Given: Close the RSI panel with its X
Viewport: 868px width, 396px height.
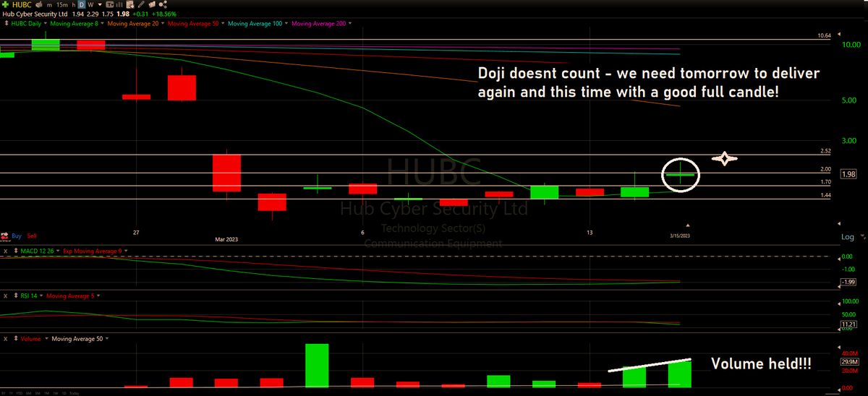Looking at the screenshot, I should click(x=6, y=296).
